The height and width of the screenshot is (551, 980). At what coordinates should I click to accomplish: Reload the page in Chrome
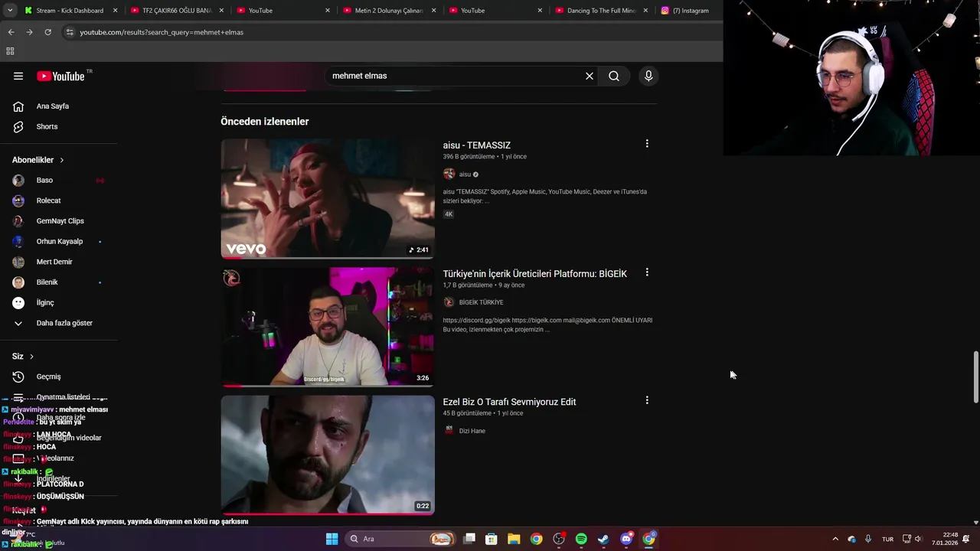[47, 32]
